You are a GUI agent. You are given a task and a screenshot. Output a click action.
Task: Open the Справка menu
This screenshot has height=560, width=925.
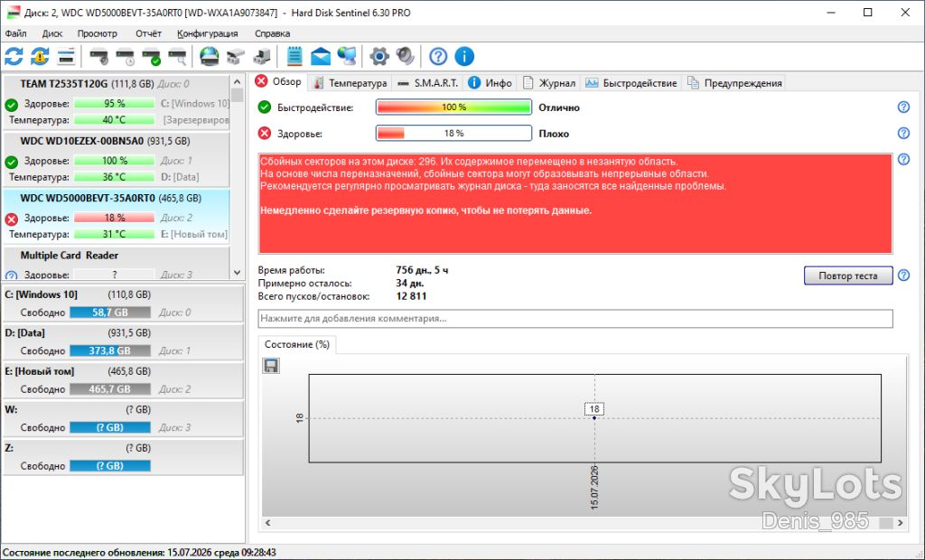(273, 33)
